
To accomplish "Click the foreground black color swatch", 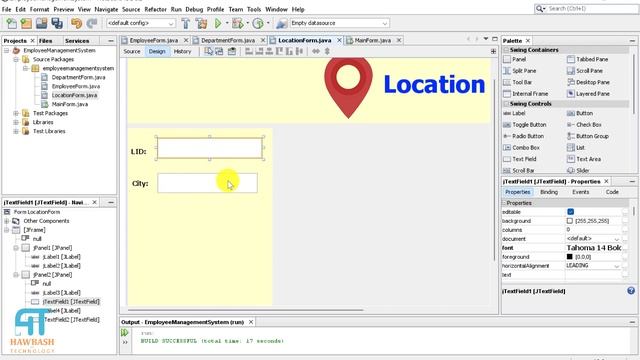I will (570, 257).
